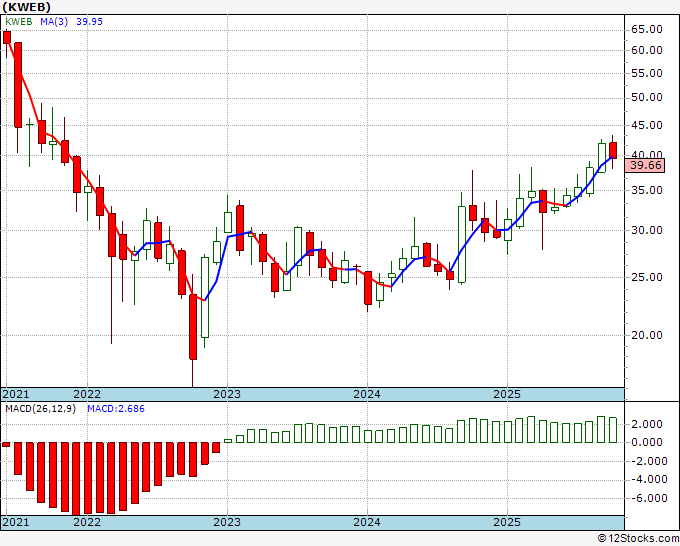Click the MACD:2.686 value label
The height and width of the screenshot is (546, 680).
tap(116, 409)
